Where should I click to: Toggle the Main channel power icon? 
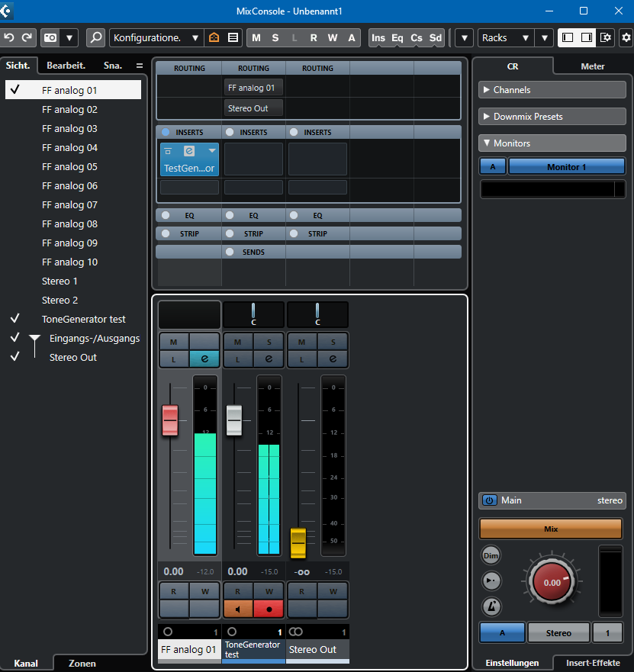coord(490,500)
